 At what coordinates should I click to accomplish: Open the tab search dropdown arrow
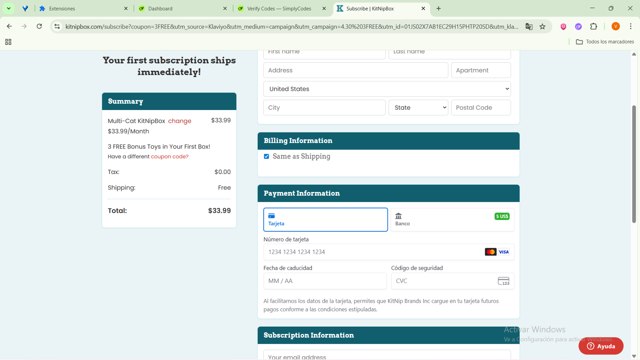click(9, 8)
